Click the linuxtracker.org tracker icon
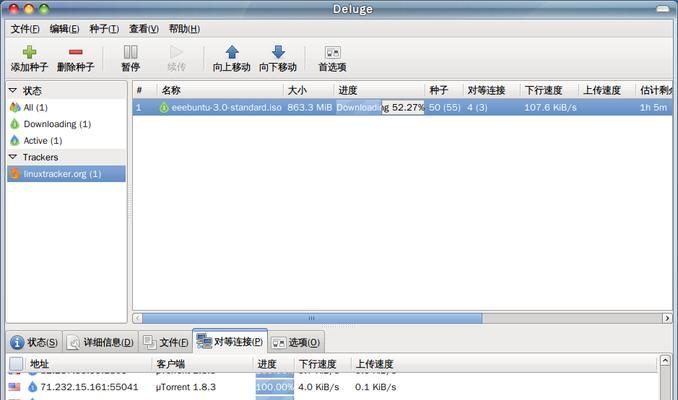Viewport: 678px width, 400px height. 15,174
